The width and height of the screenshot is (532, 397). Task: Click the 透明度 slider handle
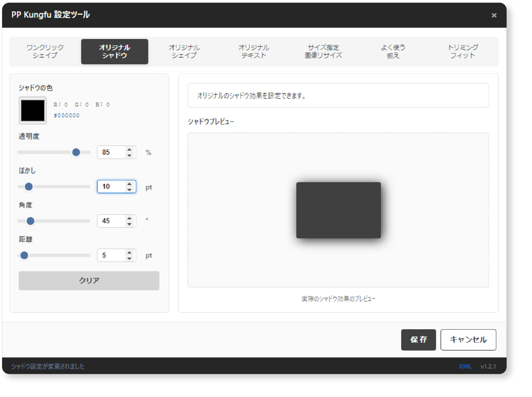(76, 152)
